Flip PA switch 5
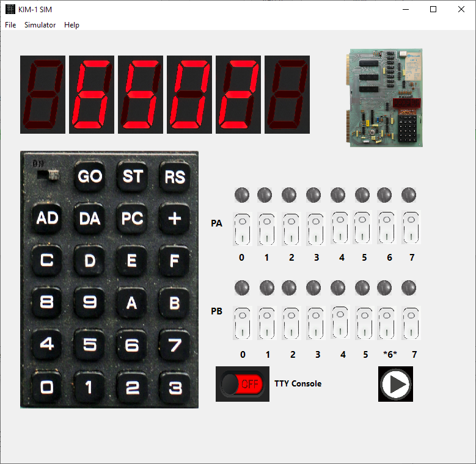476x464 pixels. coord(362,227)
